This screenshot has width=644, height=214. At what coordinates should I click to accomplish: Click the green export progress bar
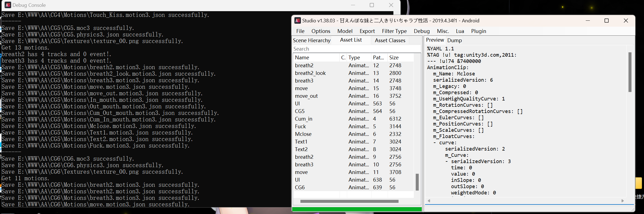pos(357,209)
